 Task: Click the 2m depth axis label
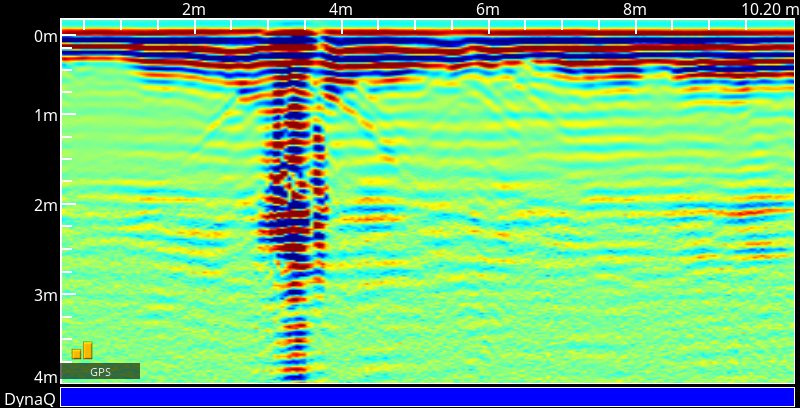click(x=46, y=205)
